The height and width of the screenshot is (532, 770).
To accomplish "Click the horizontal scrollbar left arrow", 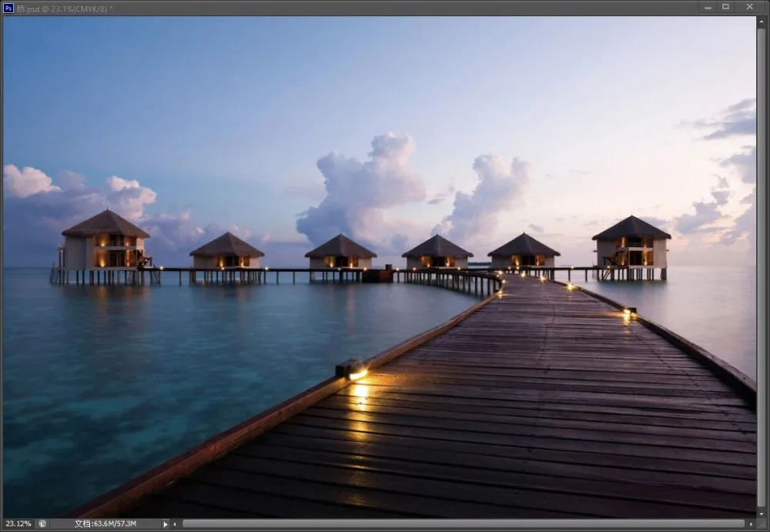I will [x=174, y=524].
